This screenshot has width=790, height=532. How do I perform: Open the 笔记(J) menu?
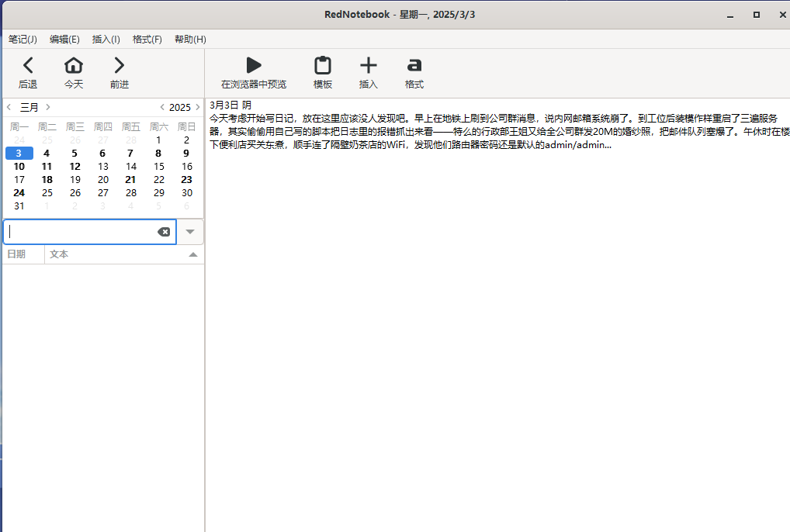[x=23, y=40]
